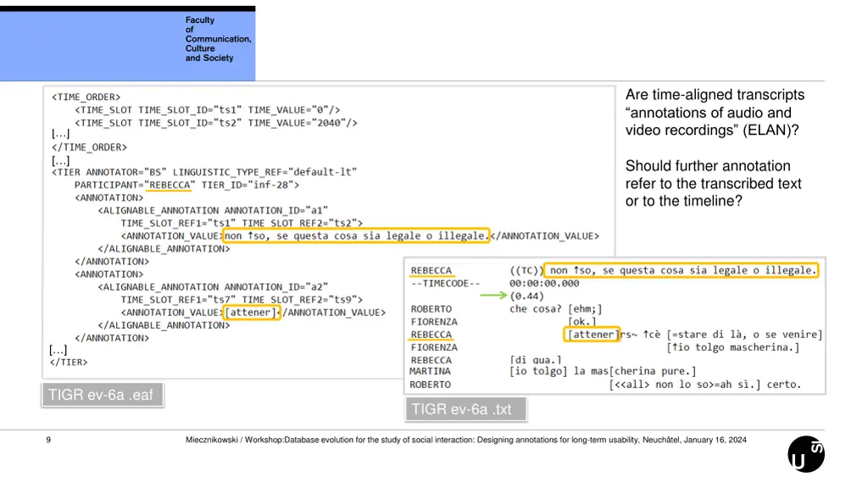The height and width of the screenshot is (488, 868).
Task: Select the ALIGNABLE_ANNOTATION line with ANNOTATION_ID="a1"
Action: click(213, 210)
